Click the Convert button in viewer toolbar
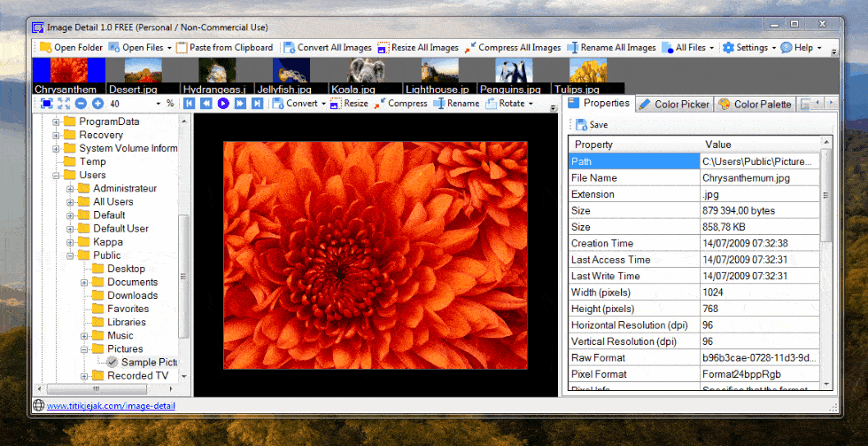This screenshot has width=868, height=446. (295, 104)
